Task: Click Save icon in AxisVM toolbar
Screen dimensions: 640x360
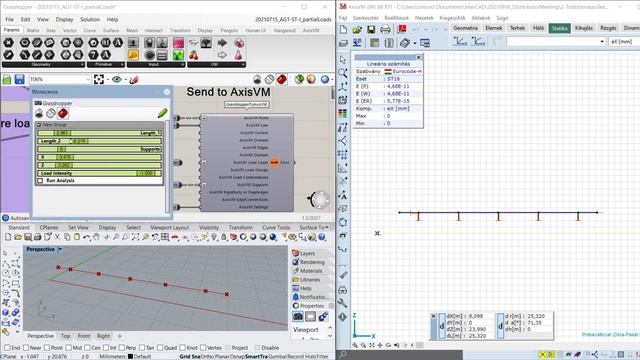Action: 371,29
